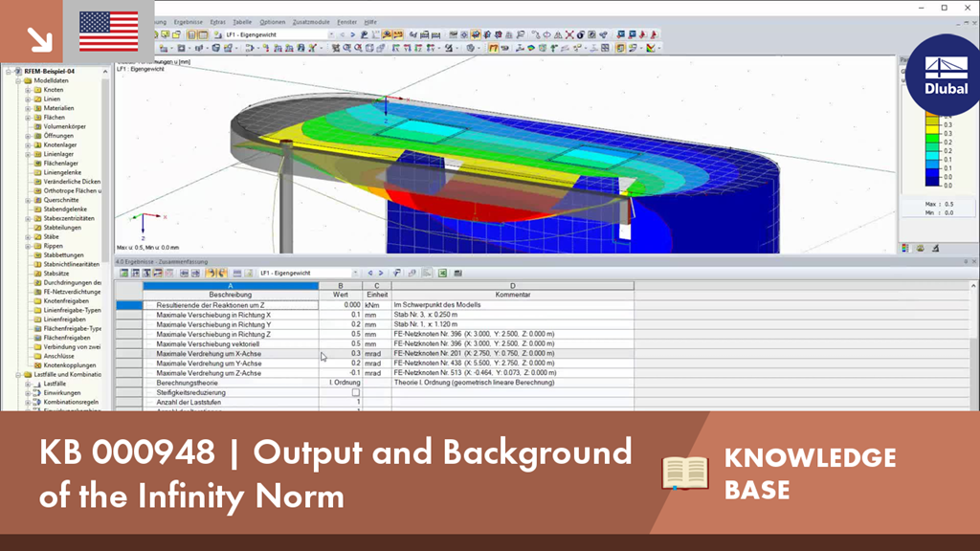Viewport: 980px width, 551px height.
Task: Open the Zusatzmodule menu
Action: (x=311, y=22)
